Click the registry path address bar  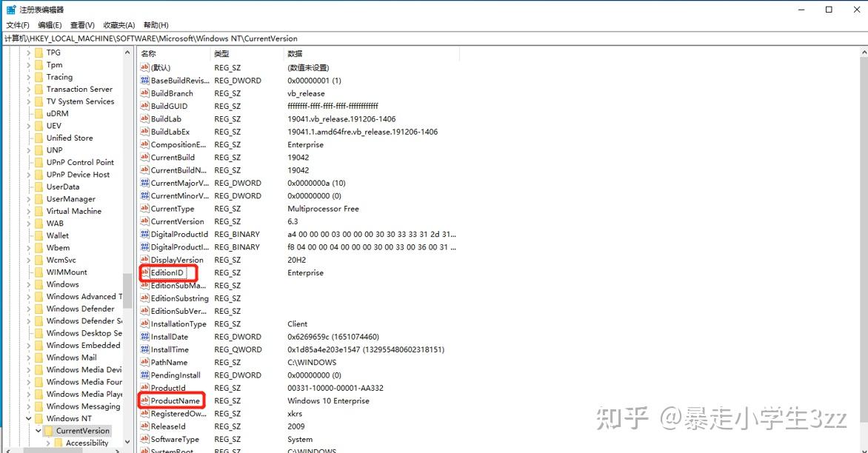[434, 38]
